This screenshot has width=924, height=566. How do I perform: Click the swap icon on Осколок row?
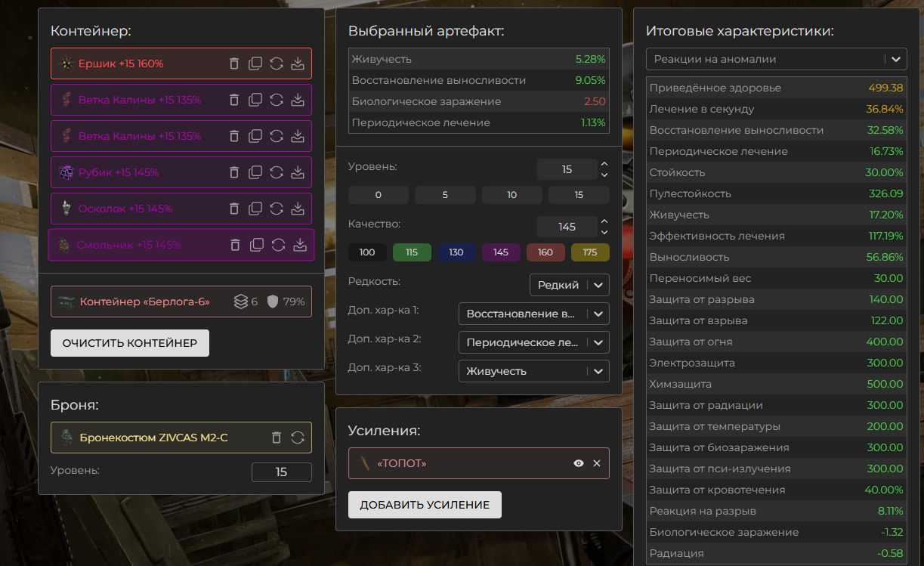[277, 209]
